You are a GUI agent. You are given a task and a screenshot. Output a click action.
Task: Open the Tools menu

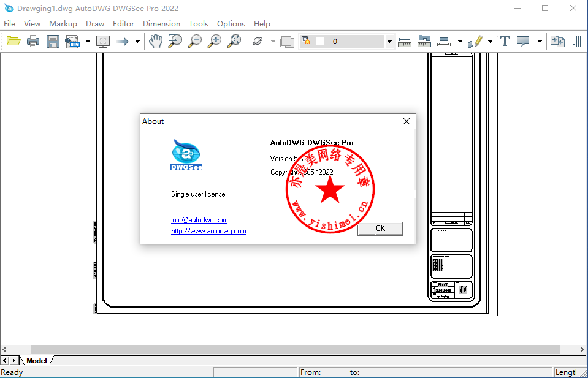click(x=199, y=24)
